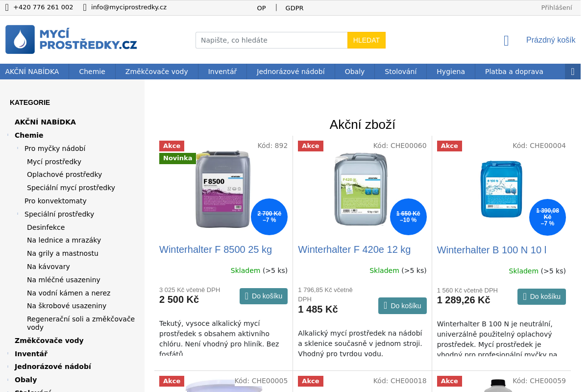Open the Stolování menu item
This screenshot has width=588, height=392.
[x=401, y=72]
